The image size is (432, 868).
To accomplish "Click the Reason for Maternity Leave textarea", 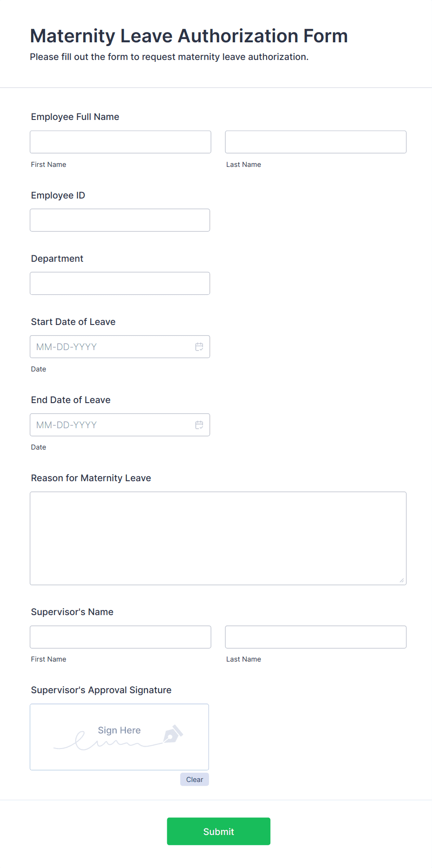I will 218,538.
